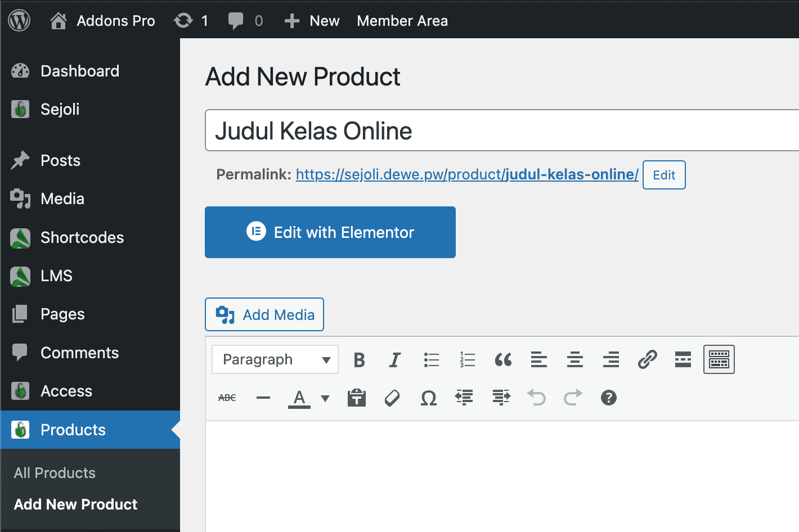Image resolution: width=799 pixels, height=532 pixels.
Task: Insert a blockquote in the editor
Action: click(x=503, y=360)
